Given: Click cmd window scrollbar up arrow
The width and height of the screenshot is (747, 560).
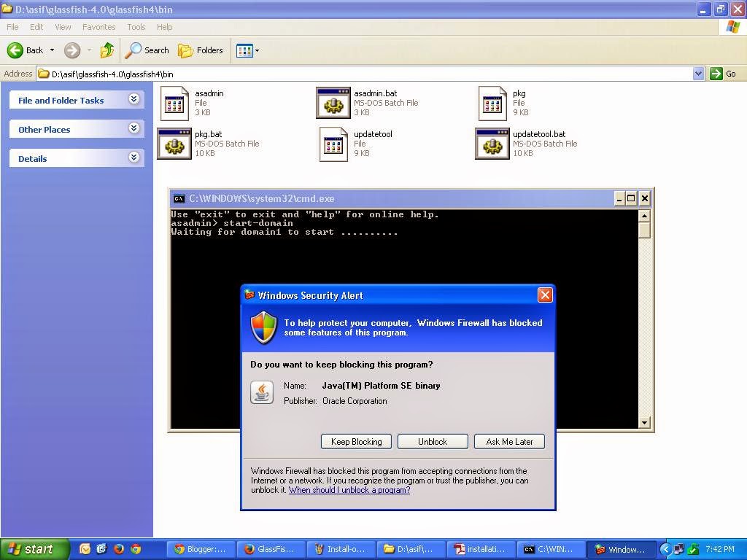Looking at the screenshot, I should point(644,216).
